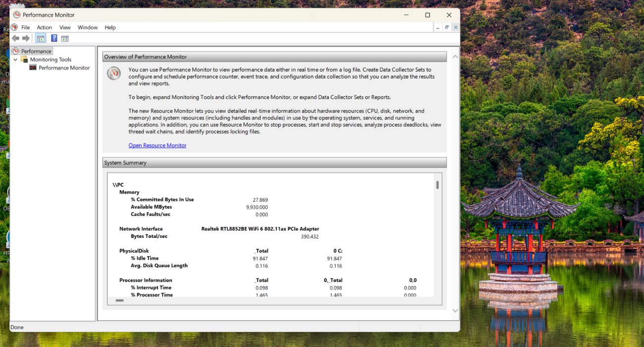Viewport: 644px width, 347px height.
Task: Click the Processor Information category heading
Action: [146, 280]
